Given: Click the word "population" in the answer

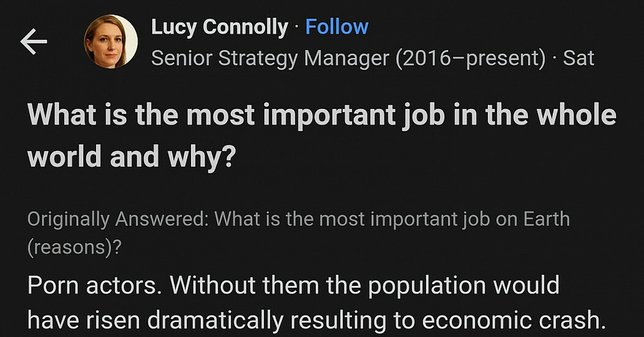Looking at the screenshot, I should click(421, 285).
